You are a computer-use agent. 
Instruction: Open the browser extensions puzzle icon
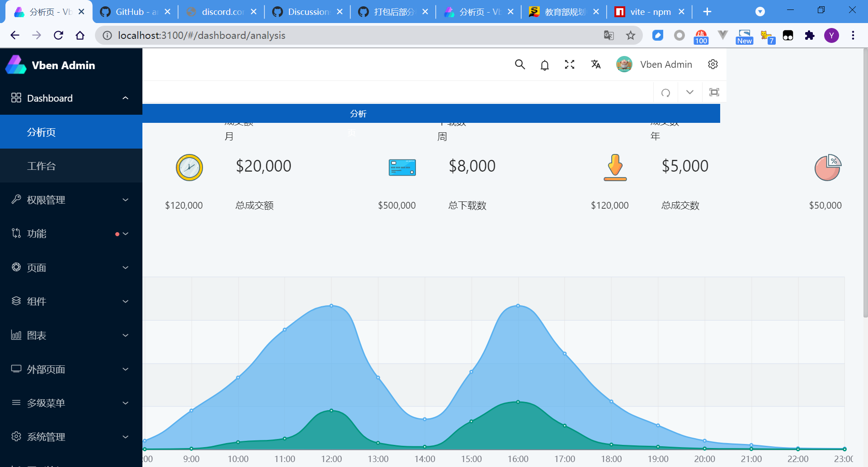coord(810,35)
